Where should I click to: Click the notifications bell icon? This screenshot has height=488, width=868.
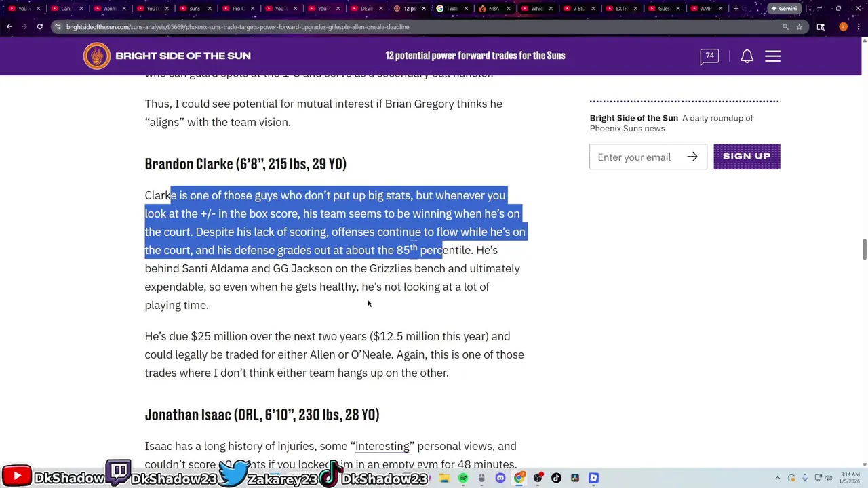coord(747,56)
